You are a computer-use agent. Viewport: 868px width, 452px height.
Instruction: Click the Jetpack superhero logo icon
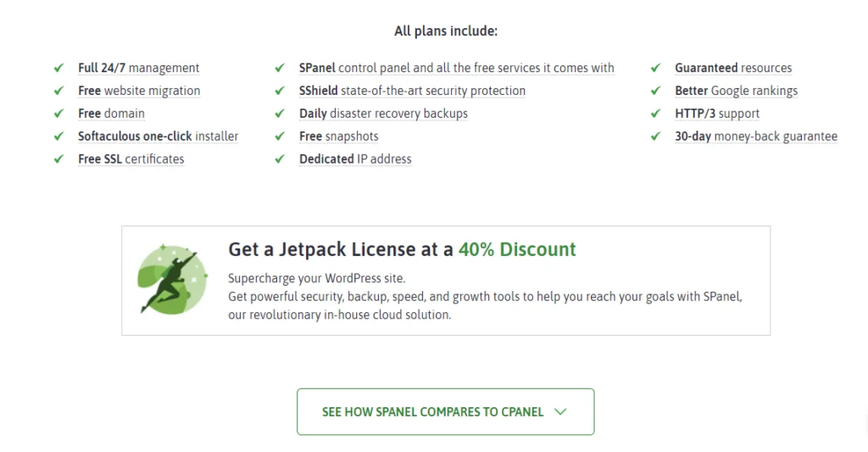(173, 280)
